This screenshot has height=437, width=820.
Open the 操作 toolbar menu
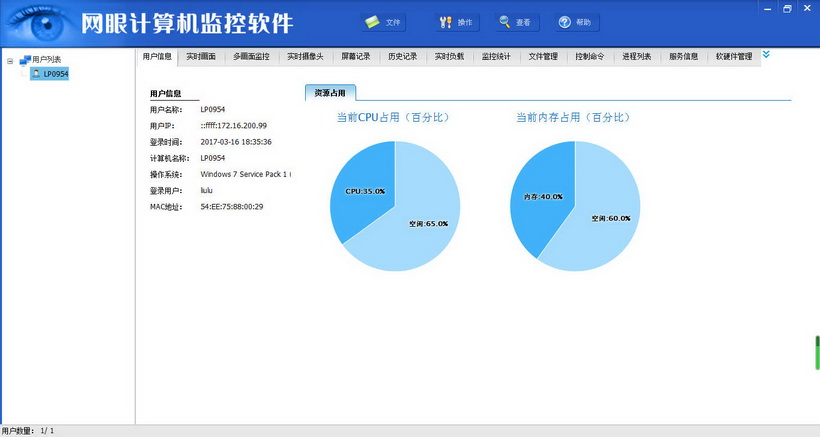click(457, 22)
